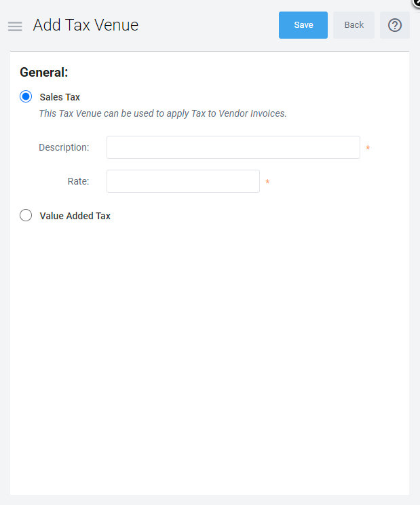The height and width of the screenshot is (505, 420).
Task: Save the new tax venue
Action: point(303,25)
